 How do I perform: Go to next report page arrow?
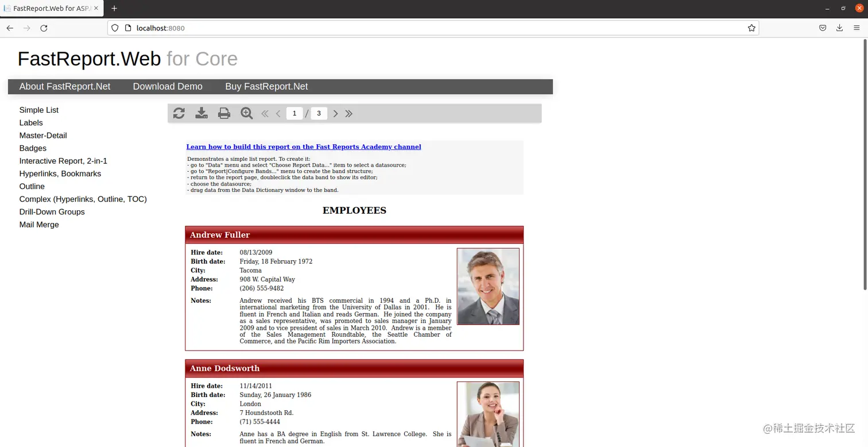pyautogui.click(x=336, y=114)
